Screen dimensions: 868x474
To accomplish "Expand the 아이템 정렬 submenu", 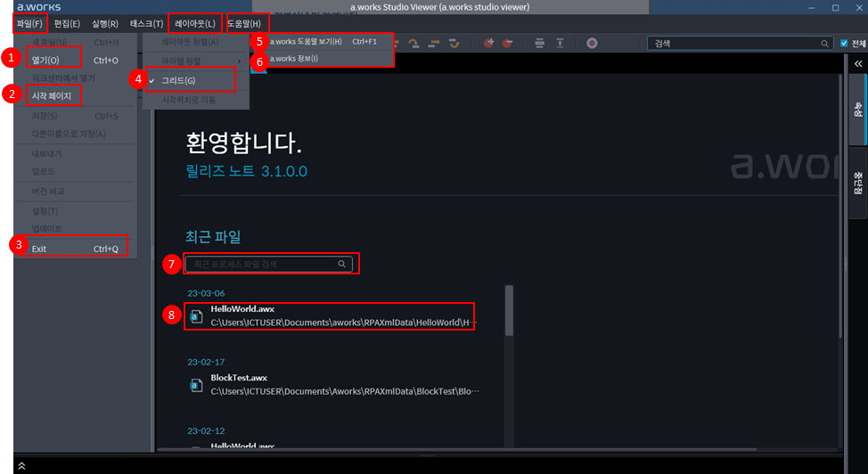I will click(x=195, y=61).
